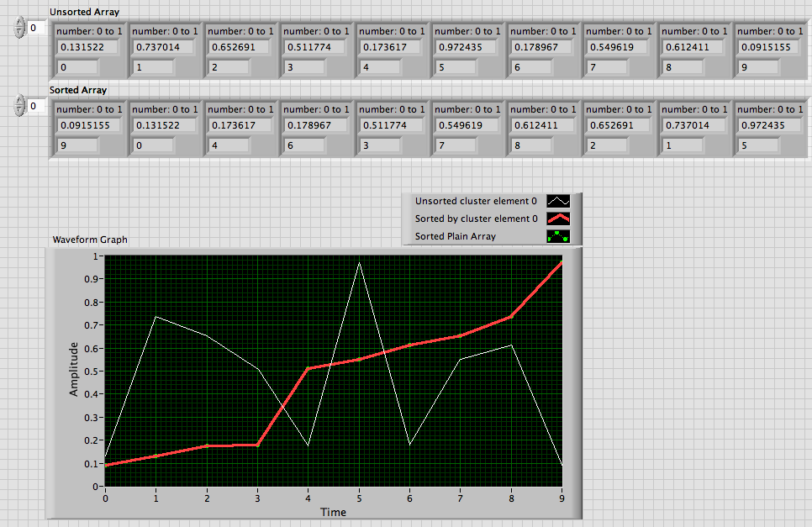Click the green dotted plot icon for Sorted Plain Array
Screen dimensions: 812x527
558,236
